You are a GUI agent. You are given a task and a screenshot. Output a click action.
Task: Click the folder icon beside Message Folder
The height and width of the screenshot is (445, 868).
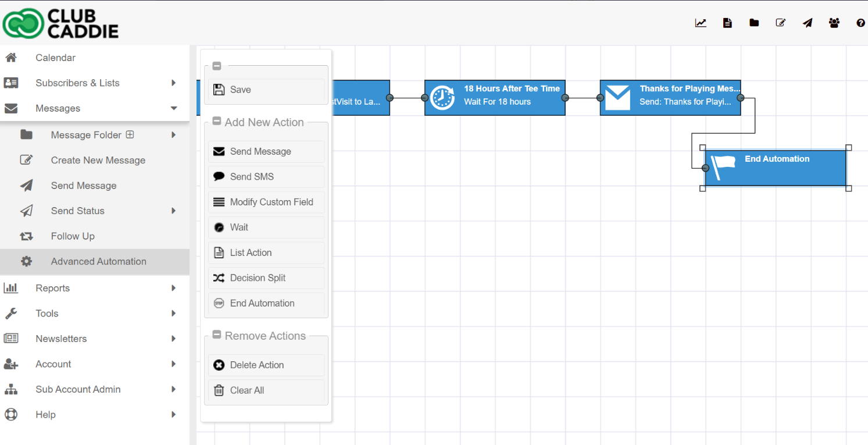(x=26, y=135)
